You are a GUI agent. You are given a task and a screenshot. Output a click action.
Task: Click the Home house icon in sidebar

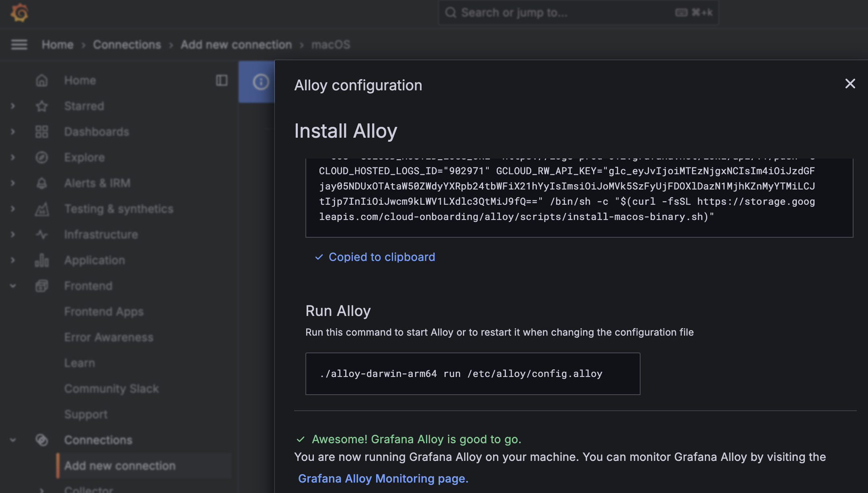tap(42, 80)
